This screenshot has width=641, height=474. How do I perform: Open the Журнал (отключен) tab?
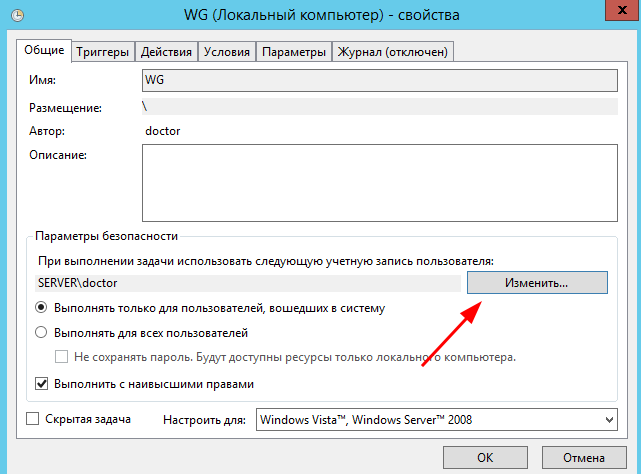[393, 52]
